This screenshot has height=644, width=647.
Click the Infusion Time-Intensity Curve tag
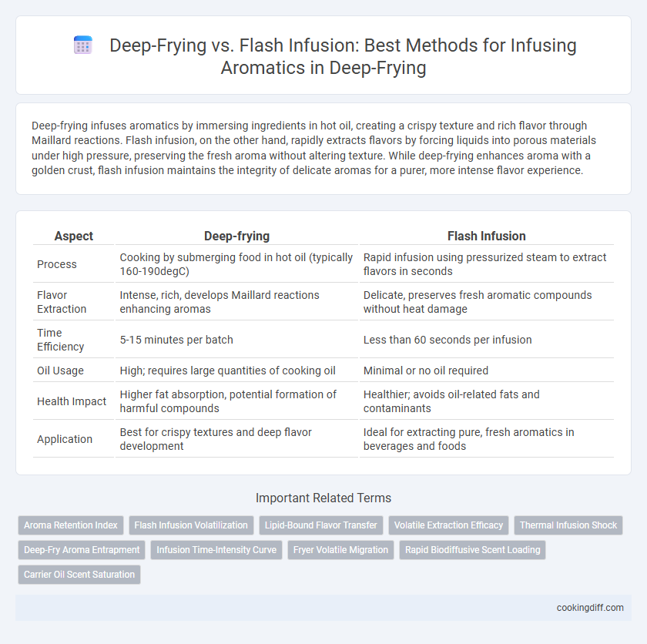point(216,550)
